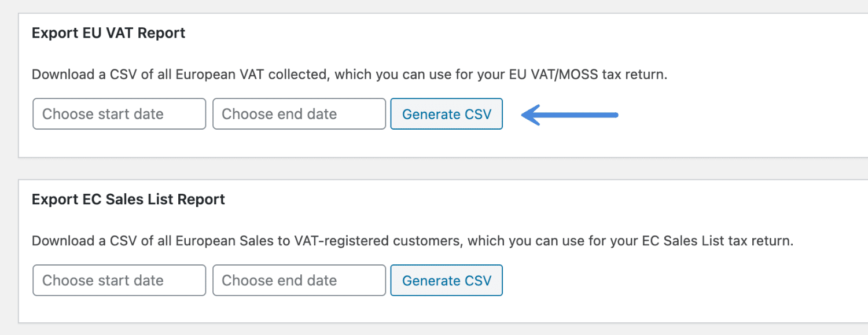Click the blue arrow graphic

567,115
